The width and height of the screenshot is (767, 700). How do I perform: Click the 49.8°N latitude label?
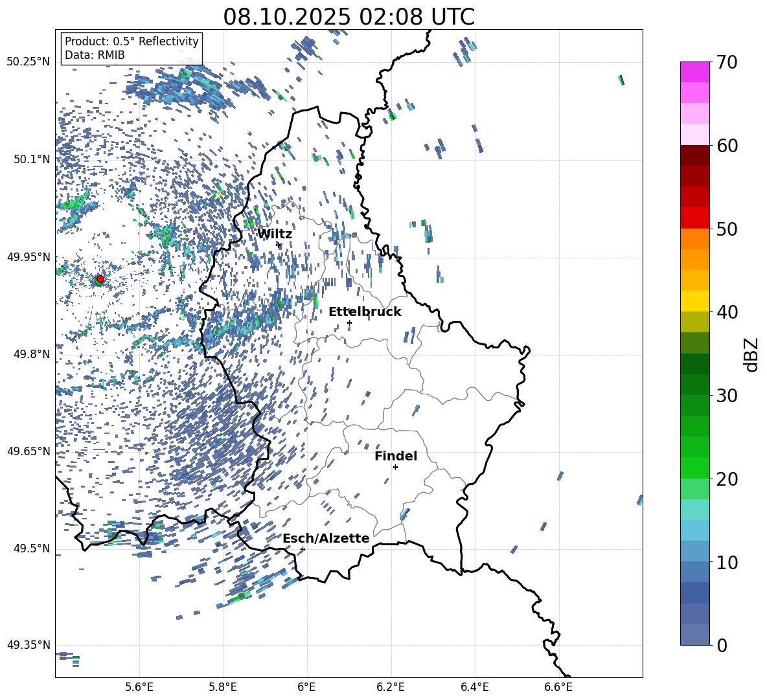tap(32, 354)
